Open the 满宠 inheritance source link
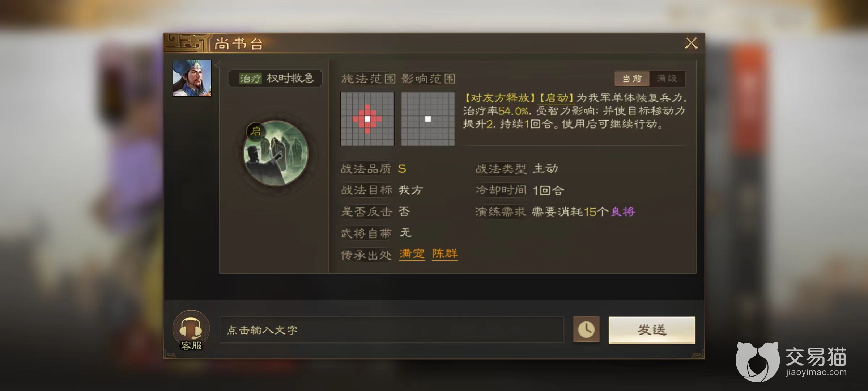 [x=412, y=254]
